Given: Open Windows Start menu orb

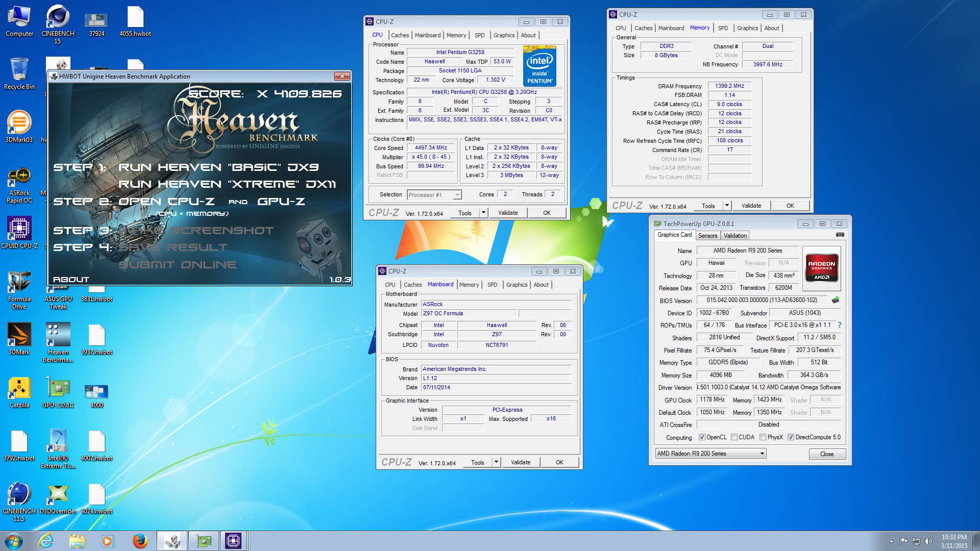Looking at the screenshot, I should click(x=13, y=541).
